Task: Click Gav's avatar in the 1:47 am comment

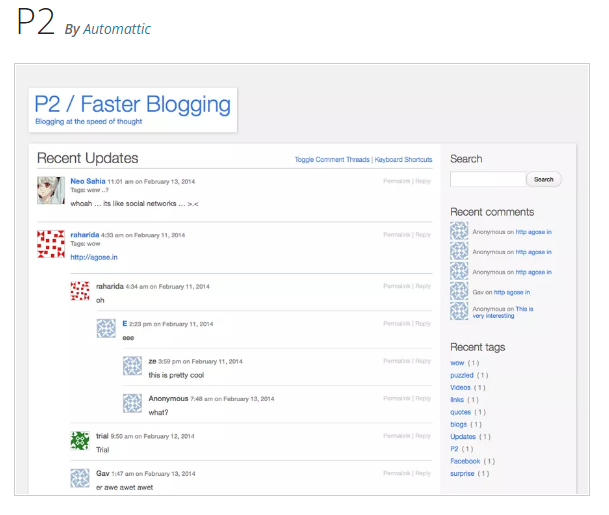Action: click(x=80, y=478)
